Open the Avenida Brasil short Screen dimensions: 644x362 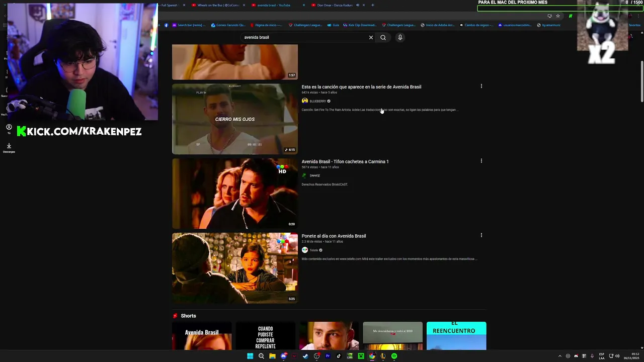pyautogui.click(x=202, y=336)
